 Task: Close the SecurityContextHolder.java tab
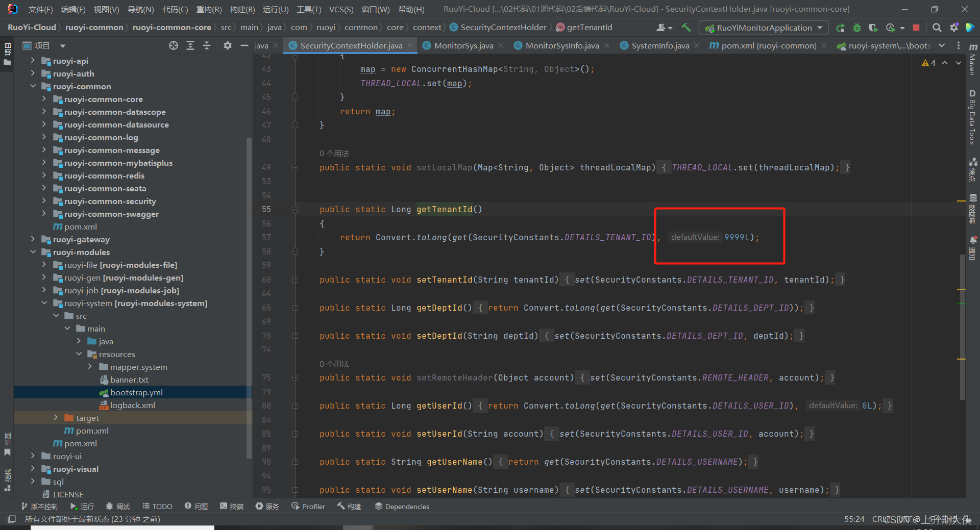[410, 45]
